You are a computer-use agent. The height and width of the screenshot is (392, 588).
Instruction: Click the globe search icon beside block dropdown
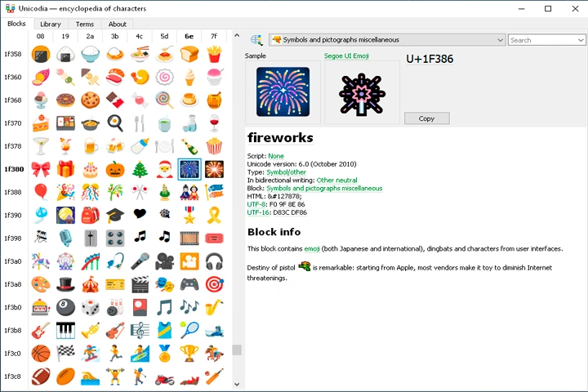(256, 40)
